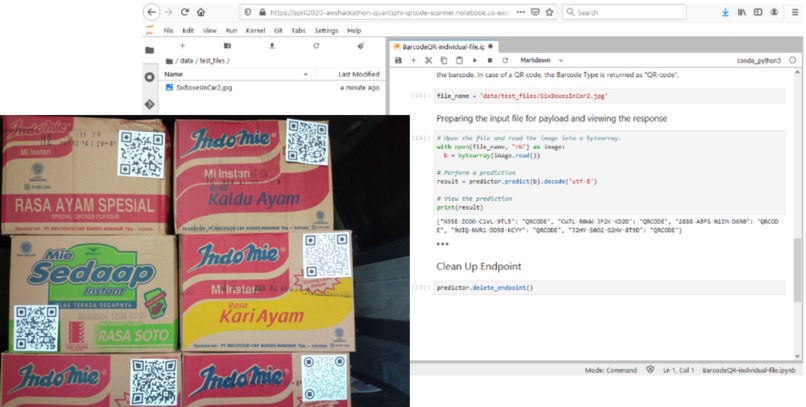Open the page actions three-dot icon
Image resolution: width=806 pixels, height=407 pixels.
coord(521,12)
